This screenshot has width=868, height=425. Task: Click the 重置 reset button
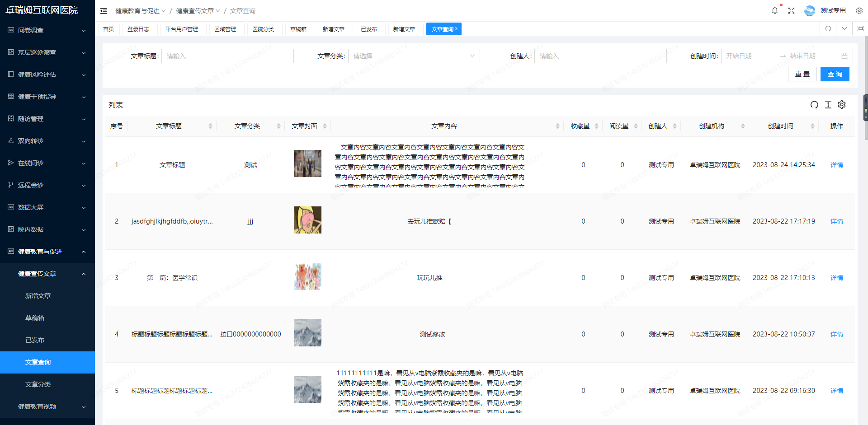(x=802, y=74)
